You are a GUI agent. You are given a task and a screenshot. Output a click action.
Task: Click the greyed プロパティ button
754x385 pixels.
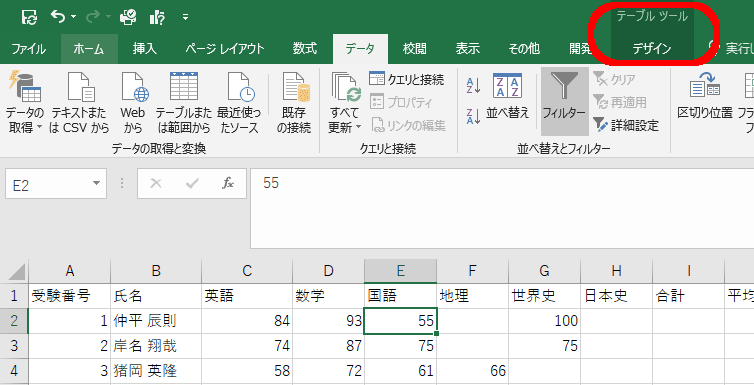point(401,102)
